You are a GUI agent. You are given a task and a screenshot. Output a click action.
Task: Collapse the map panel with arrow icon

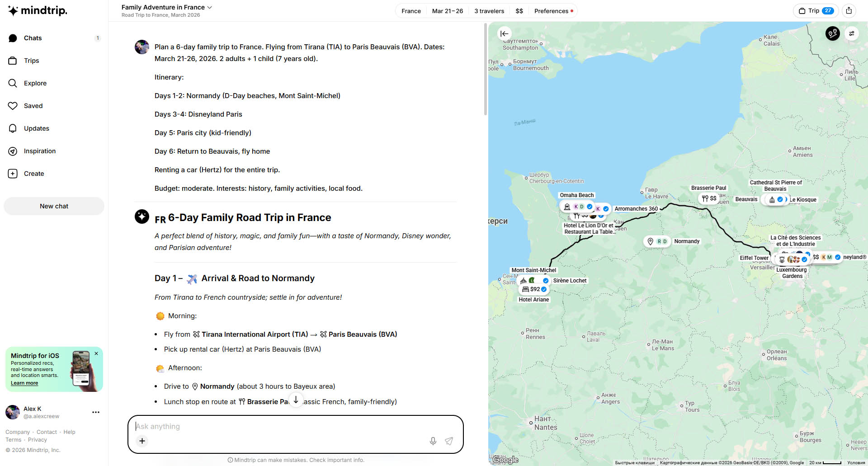(504, 33)
